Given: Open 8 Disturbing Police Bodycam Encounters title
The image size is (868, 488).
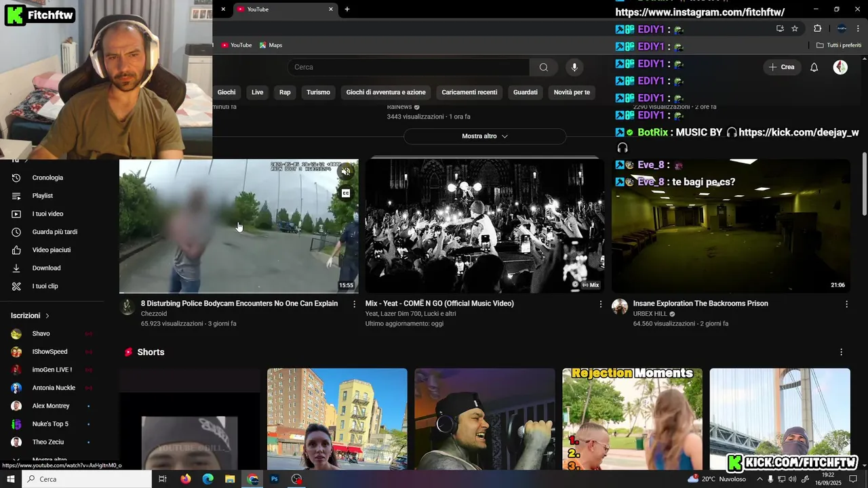Looking at the screenshot, I should click(239, 304).
